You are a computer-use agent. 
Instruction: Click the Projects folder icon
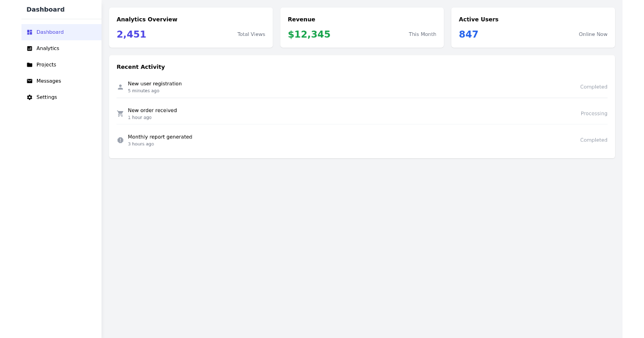click(29, 64)
